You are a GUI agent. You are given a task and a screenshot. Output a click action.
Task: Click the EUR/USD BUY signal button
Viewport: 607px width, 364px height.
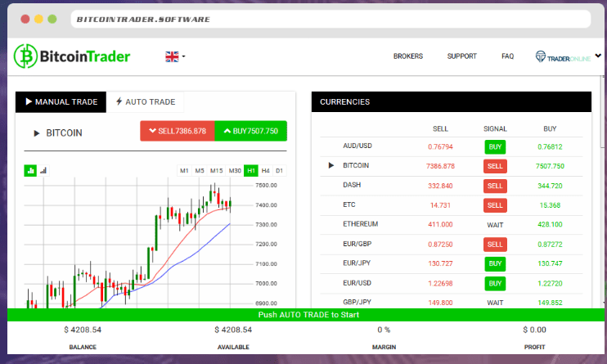(x=495, y=284)
